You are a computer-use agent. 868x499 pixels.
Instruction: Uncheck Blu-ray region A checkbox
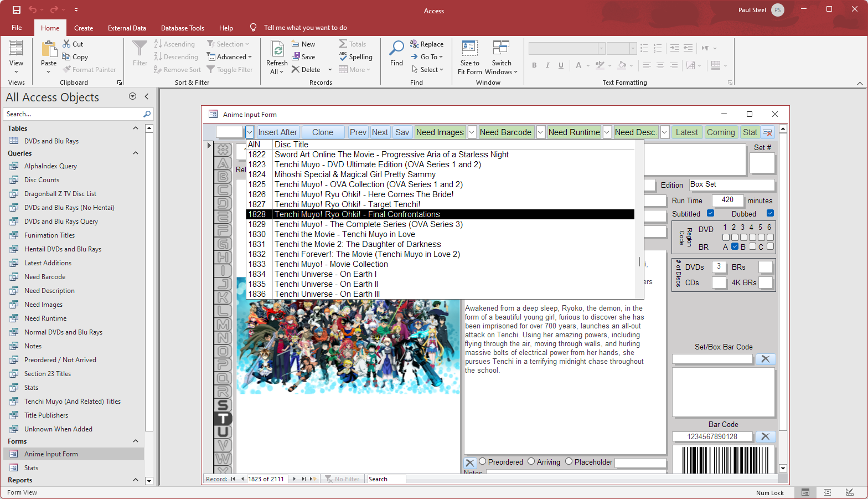(x=735, y=246)
